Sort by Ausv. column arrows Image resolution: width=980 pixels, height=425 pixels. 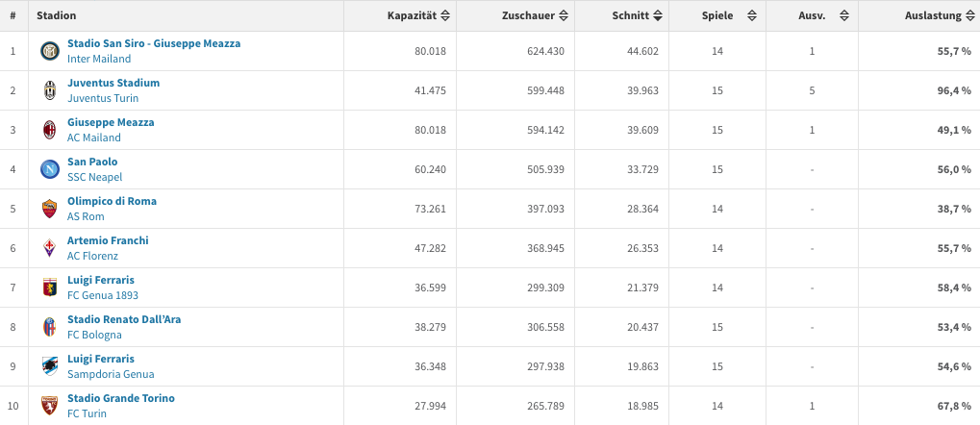click(843, 16)
